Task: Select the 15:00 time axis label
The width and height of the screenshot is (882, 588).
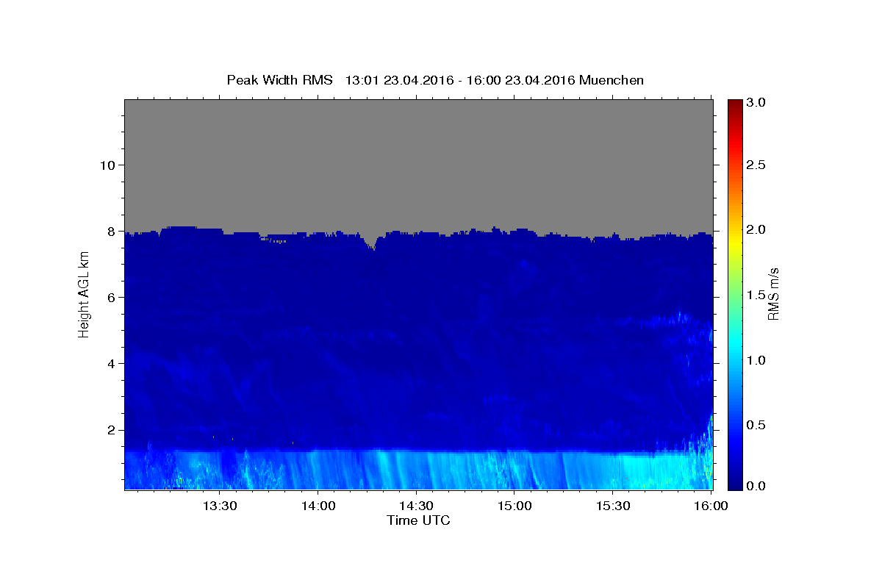Action: [514, 506]
